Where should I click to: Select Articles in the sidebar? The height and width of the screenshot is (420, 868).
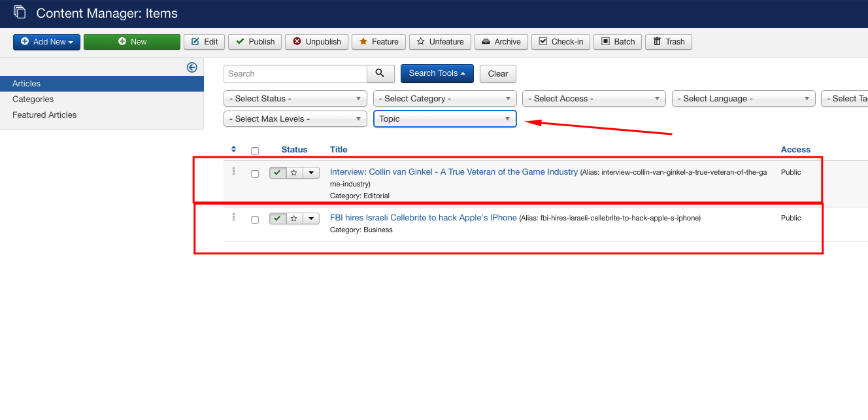pyautogui.click(x=102, y=84)
